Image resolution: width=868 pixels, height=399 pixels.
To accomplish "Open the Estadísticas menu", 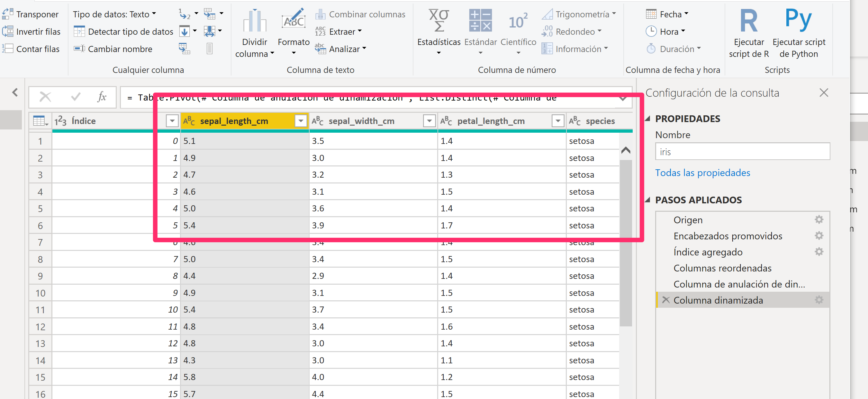I will click(439, 32).
